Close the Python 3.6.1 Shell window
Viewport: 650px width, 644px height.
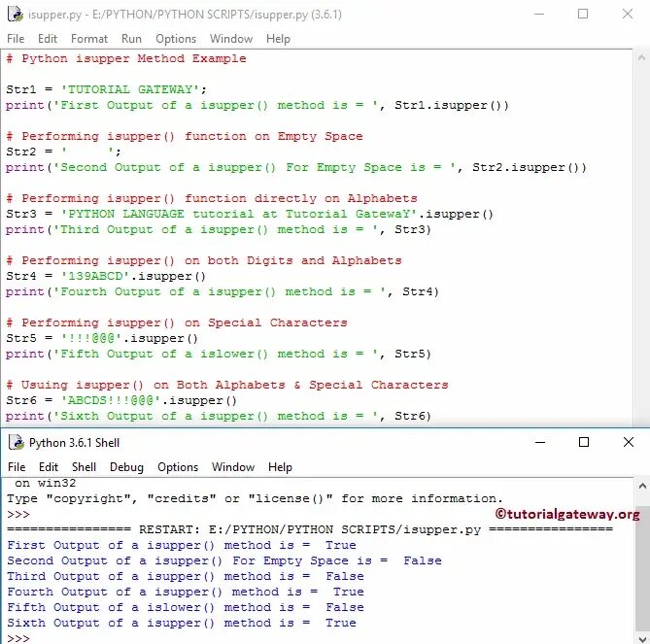tap(629, 442)
